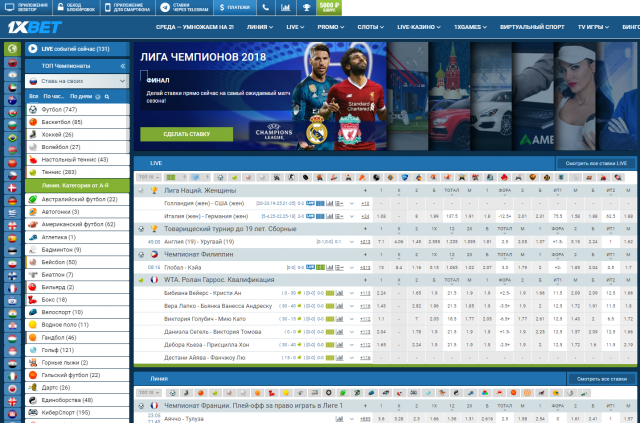Image resolution: width=640 pixels, height=423 pixels.
Task: Toggle favorite ball marker for Чемпионат Филиппин
Action: (x=141, y=254)
